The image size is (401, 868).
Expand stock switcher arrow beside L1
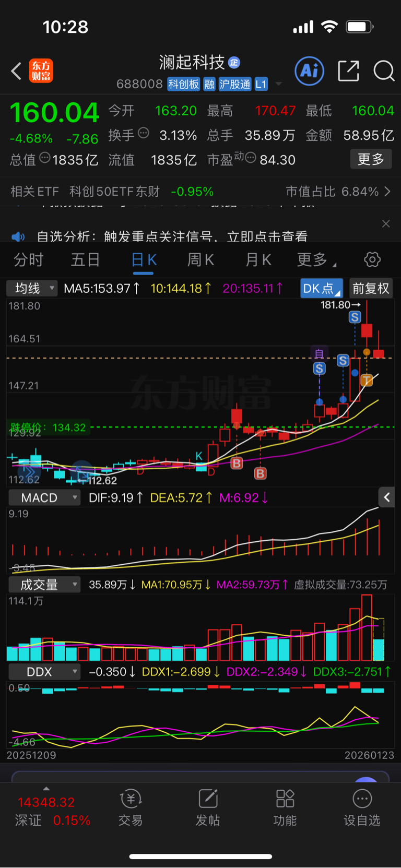pos(278,84)
